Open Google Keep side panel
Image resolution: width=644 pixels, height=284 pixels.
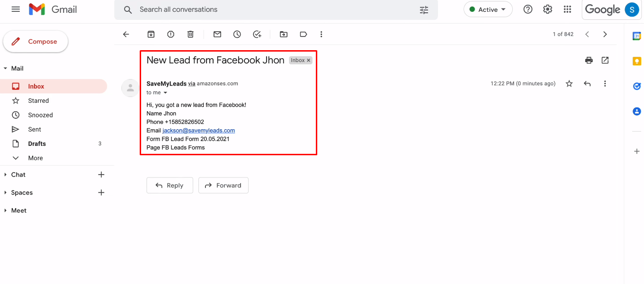point(637,61)
